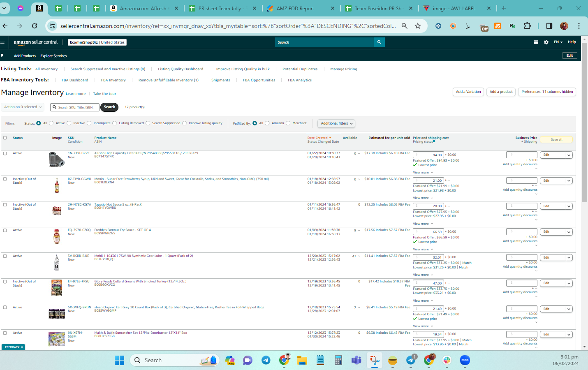Open Edit dropdown arrow for Glory Foods Collard Greens
Image resolution: width=588 pixels, height=370 pixels.
569,283
